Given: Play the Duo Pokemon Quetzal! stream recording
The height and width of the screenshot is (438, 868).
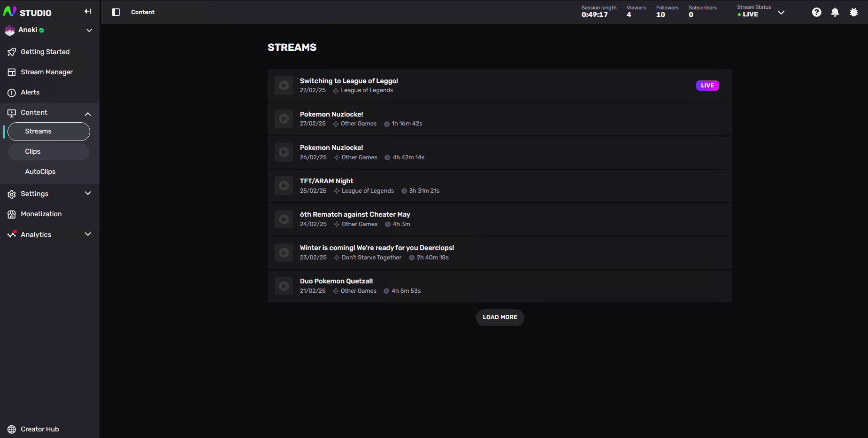Looking at the screenshot, I should pyautogui.click(x=284, y=286).
